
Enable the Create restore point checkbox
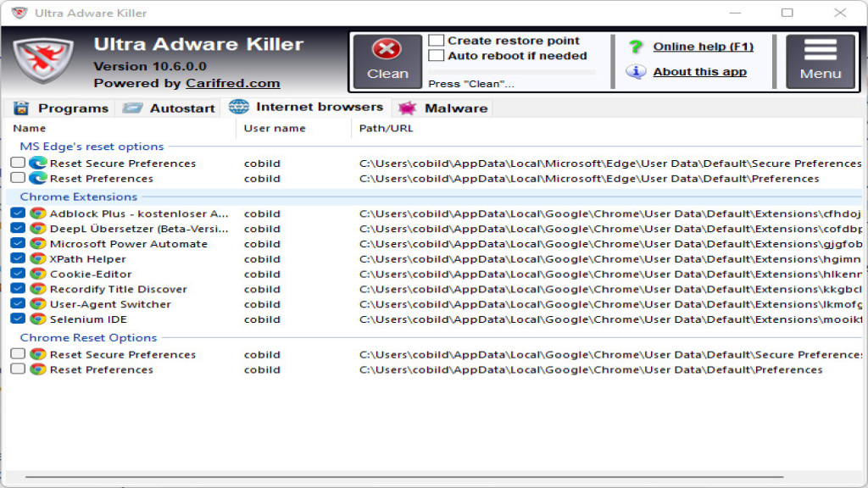pyautogui.click(x=437, y=40)
